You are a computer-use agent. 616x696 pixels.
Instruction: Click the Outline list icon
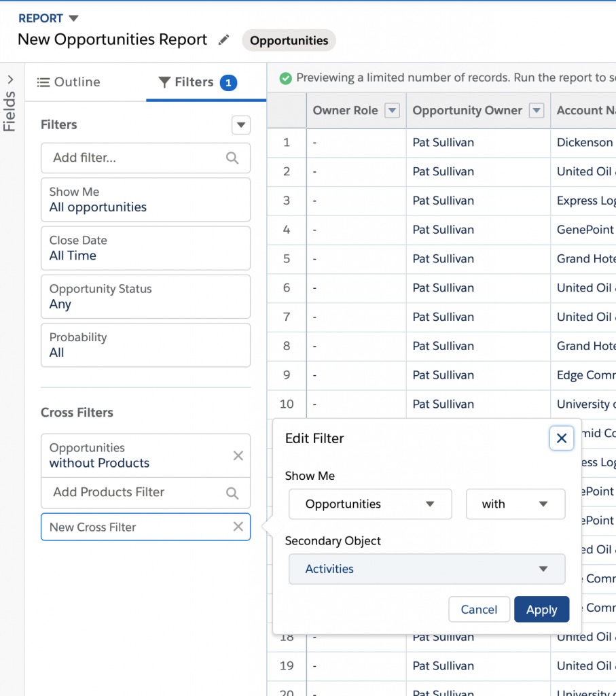[x=43, y=82]
